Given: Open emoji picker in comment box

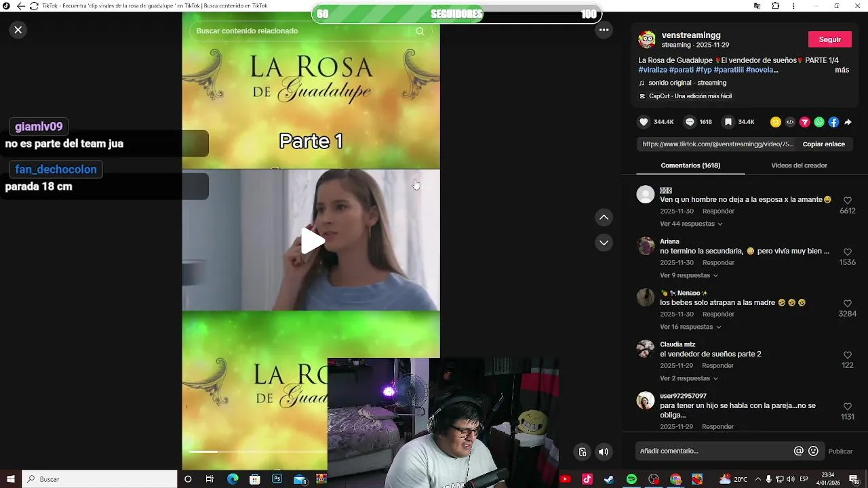Looking at the screenshot, I should point(813,451).
